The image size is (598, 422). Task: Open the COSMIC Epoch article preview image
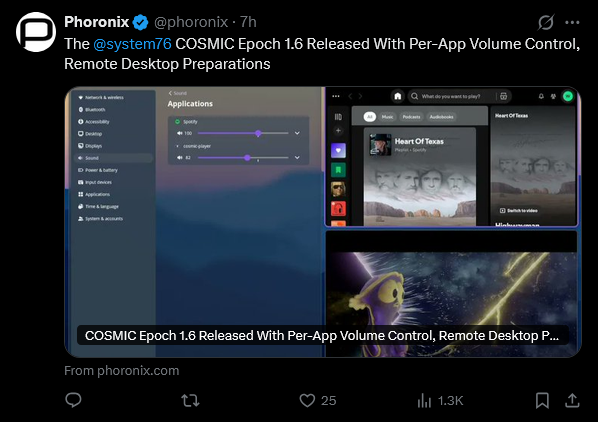point(323,222)
